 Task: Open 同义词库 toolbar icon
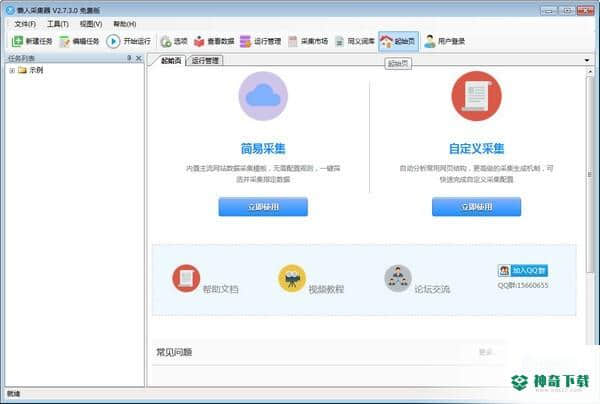(339, 41)
